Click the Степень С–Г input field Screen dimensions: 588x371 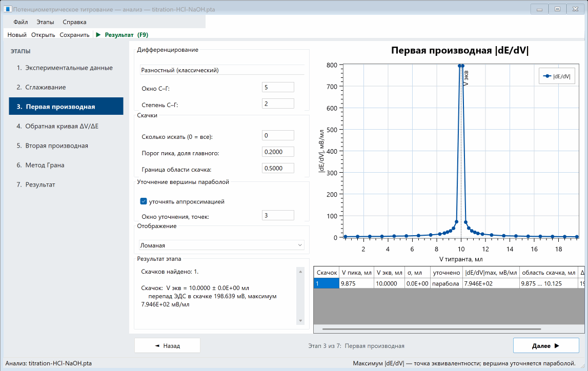tap(278, 104)
